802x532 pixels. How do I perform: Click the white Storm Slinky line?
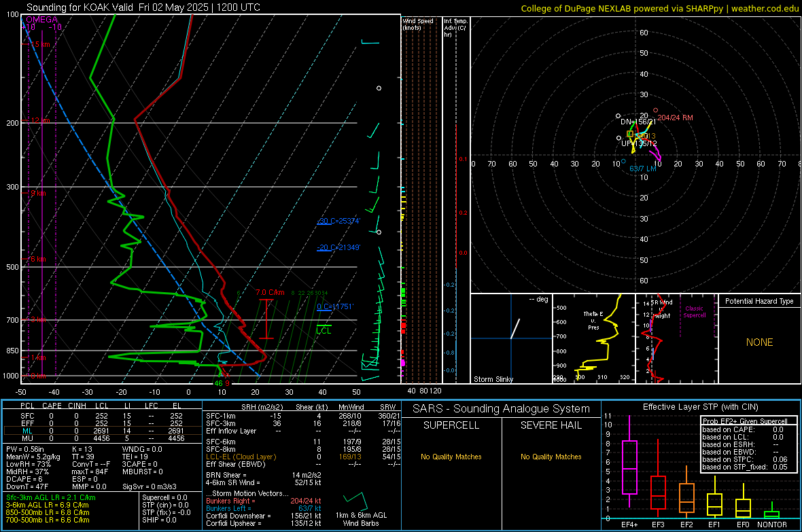515,328
